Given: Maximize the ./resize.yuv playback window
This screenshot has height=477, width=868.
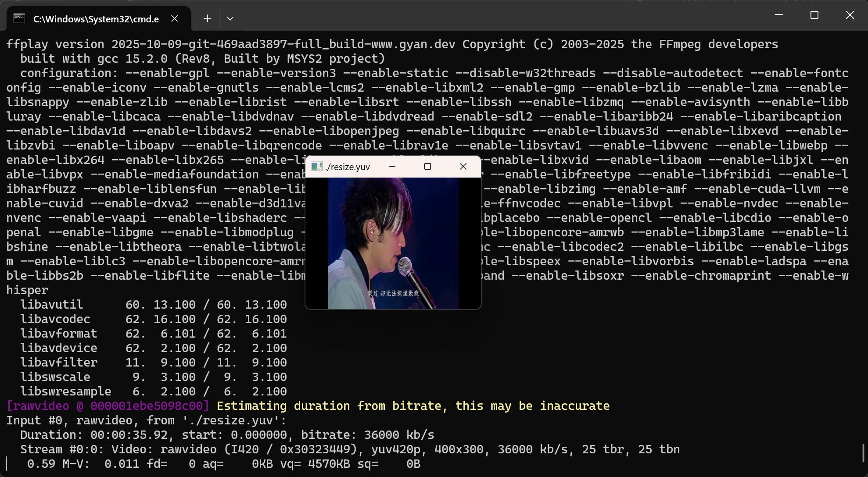Looking at the screenshot, I should (x=427, y=167).
